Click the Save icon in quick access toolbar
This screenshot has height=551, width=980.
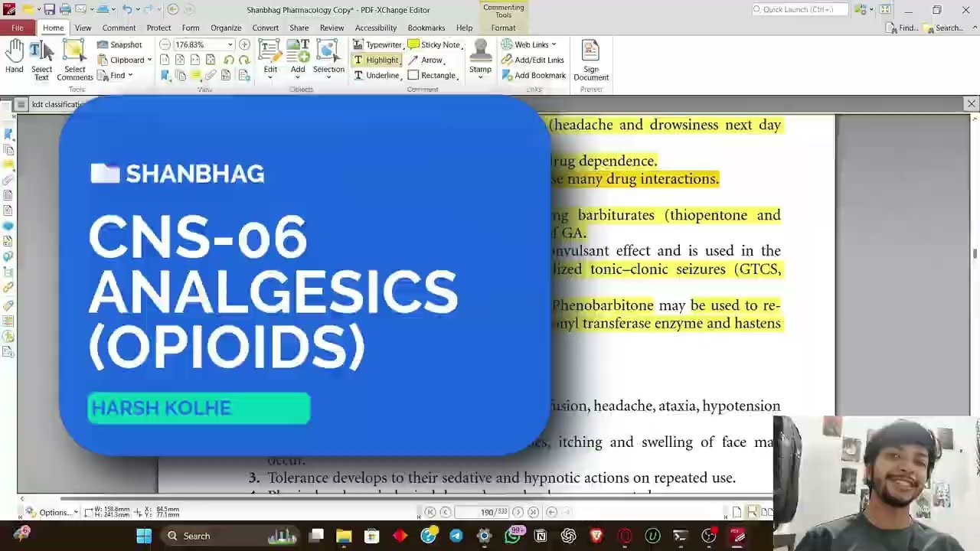point(50,9)
